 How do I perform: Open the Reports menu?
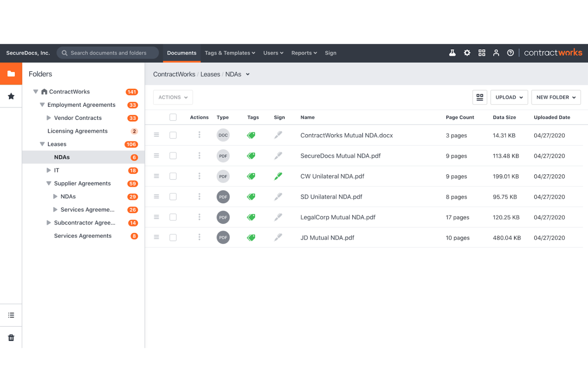304,53
